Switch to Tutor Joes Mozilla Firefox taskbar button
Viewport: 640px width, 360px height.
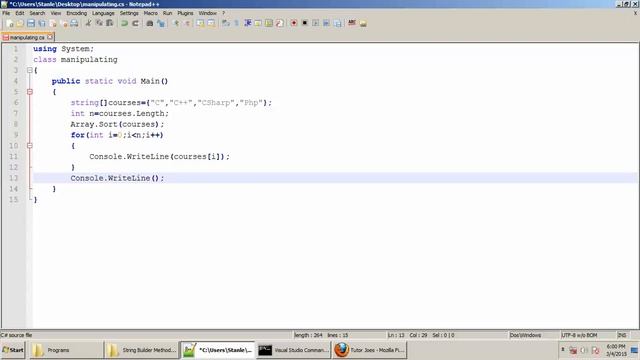click(370, 350)
